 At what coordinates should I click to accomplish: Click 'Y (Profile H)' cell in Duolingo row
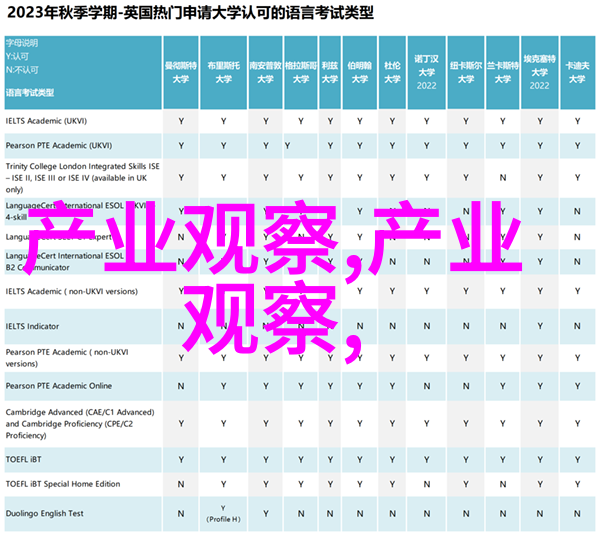coord(223,513)
